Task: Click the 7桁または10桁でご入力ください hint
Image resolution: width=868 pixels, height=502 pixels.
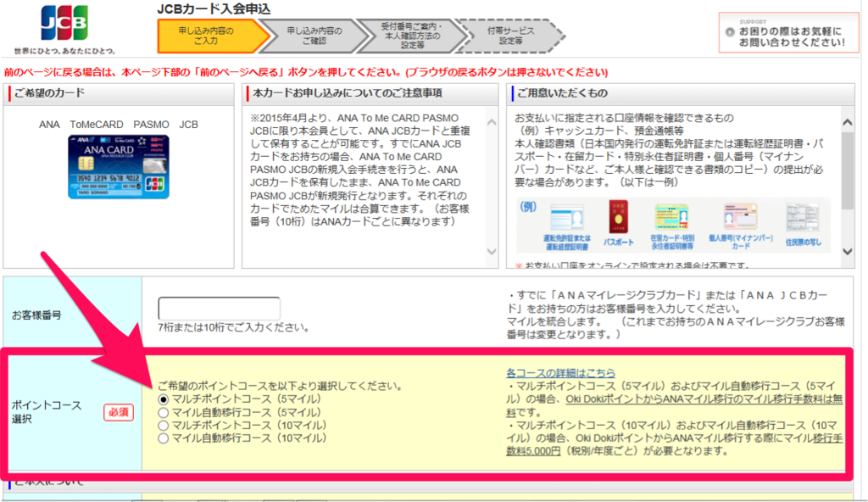Action: [x=234, y=327]
